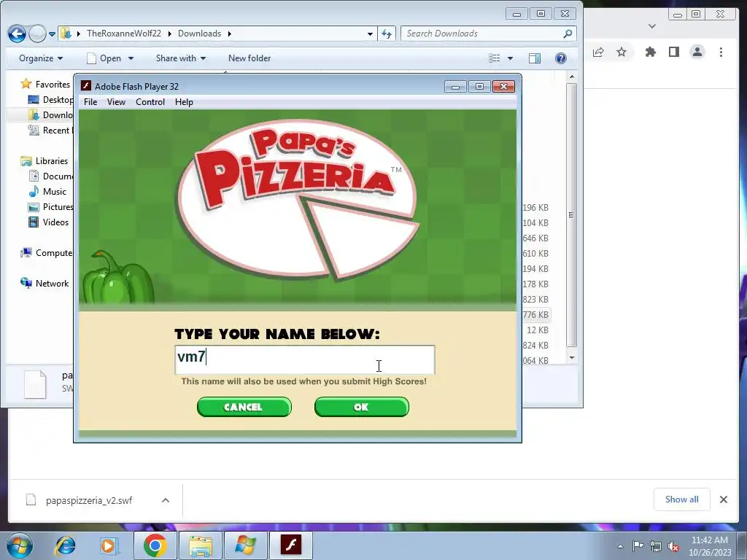Click the green OK button

pos(362,407)
